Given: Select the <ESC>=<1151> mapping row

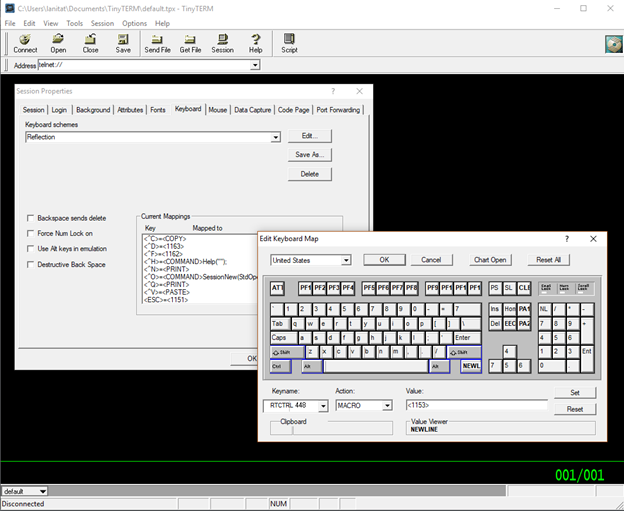Looking at the screenshot, I should point(200,300).
